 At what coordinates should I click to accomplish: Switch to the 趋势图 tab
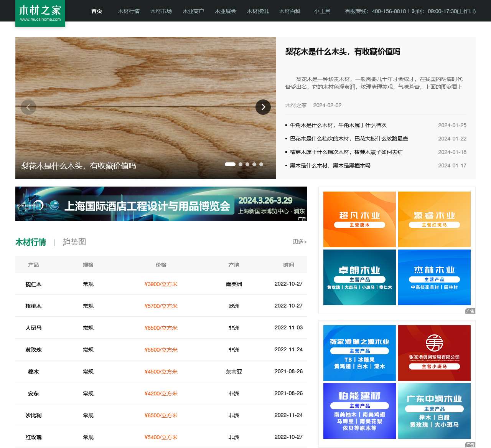74,242
